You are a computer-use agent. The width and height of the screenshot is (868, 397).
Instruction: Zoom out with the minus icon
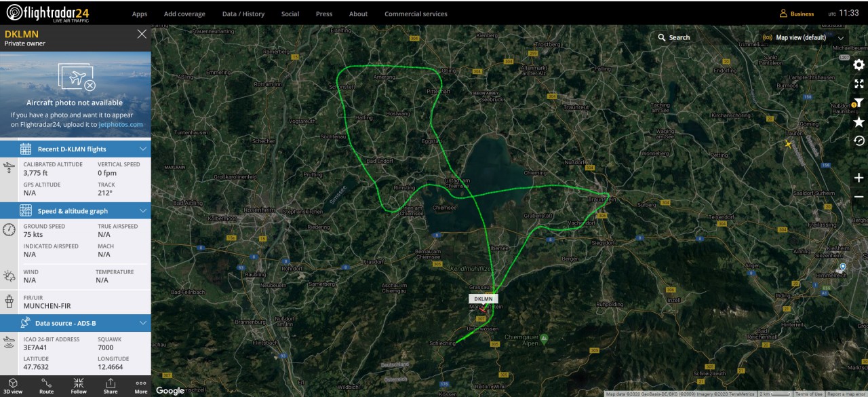pyautogui.click(x=859, y=197)
